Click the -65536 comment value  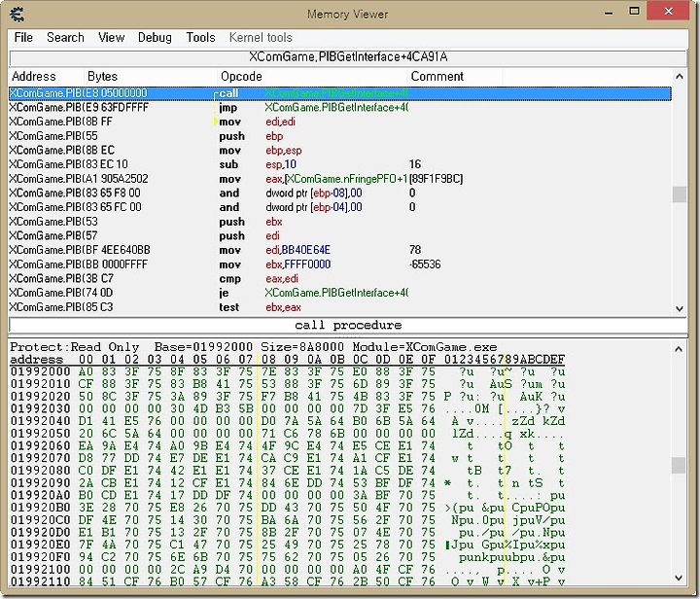pos(425,264)
